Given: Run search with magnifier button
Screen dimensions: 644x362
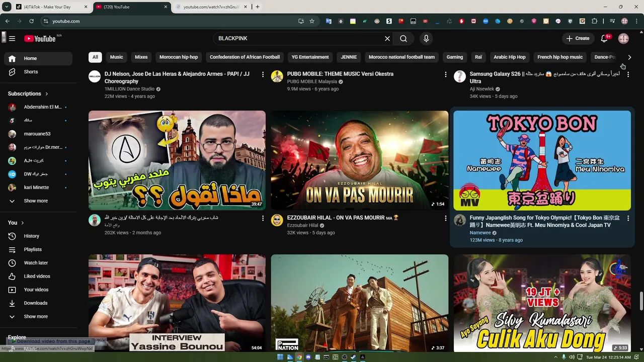Looking at the screenshot, I should (404, 39).
